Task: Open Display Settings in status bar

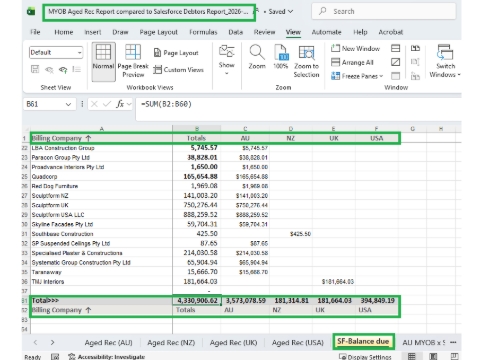Action: (365, 357)
